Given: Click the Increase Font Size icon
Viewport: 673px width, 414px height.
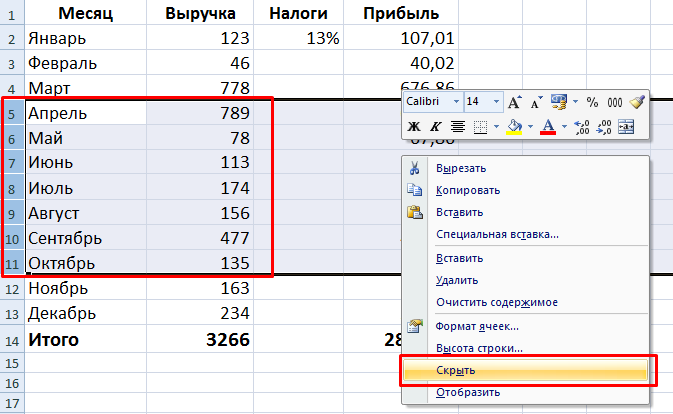Looking at the screenshot, I should click(x=514, y=102).
